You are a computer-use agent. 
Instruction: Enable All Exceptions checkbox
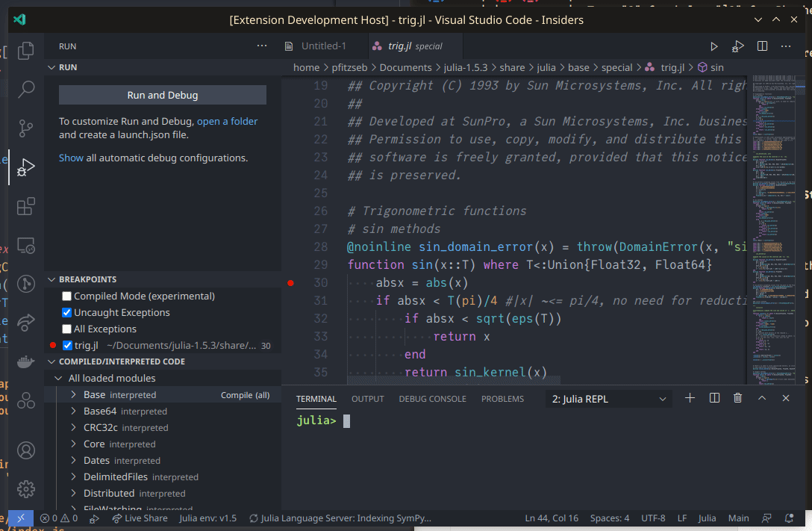point(67,329)
